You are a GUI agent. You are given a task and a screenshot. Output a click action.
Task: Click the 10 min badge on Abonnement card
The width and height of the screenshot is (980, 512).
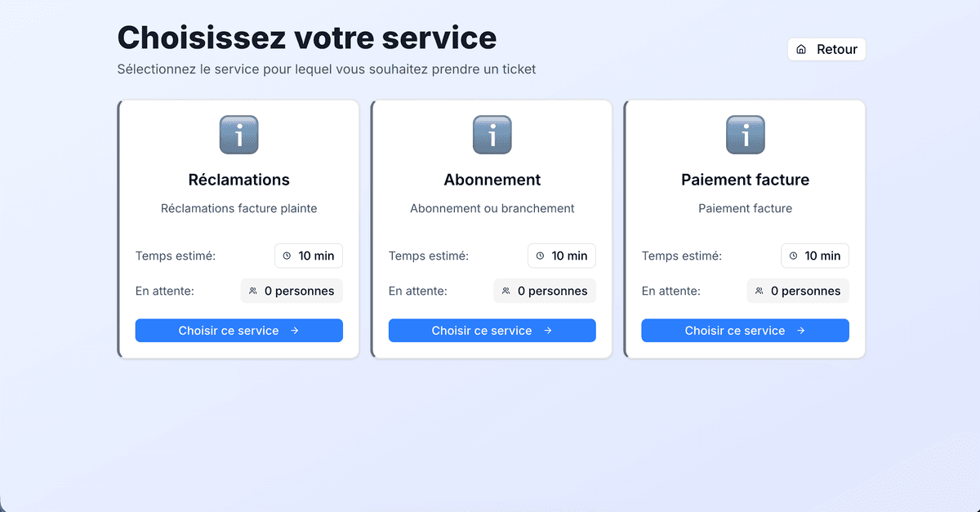click(x=562, y=256)
